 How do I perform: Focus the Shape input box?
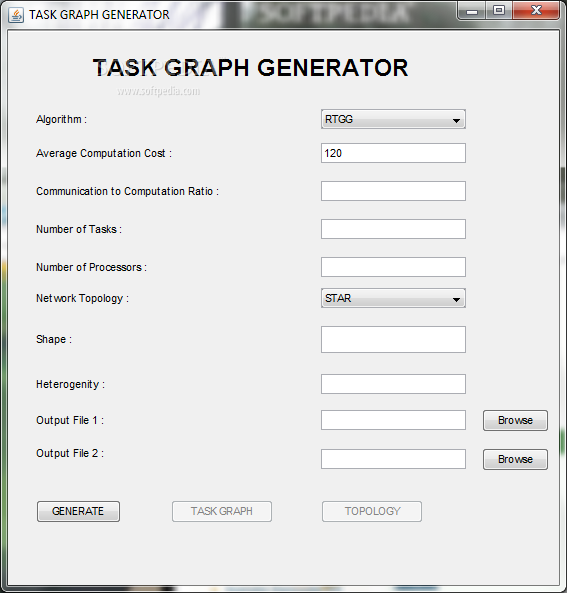tap(393, 340)
